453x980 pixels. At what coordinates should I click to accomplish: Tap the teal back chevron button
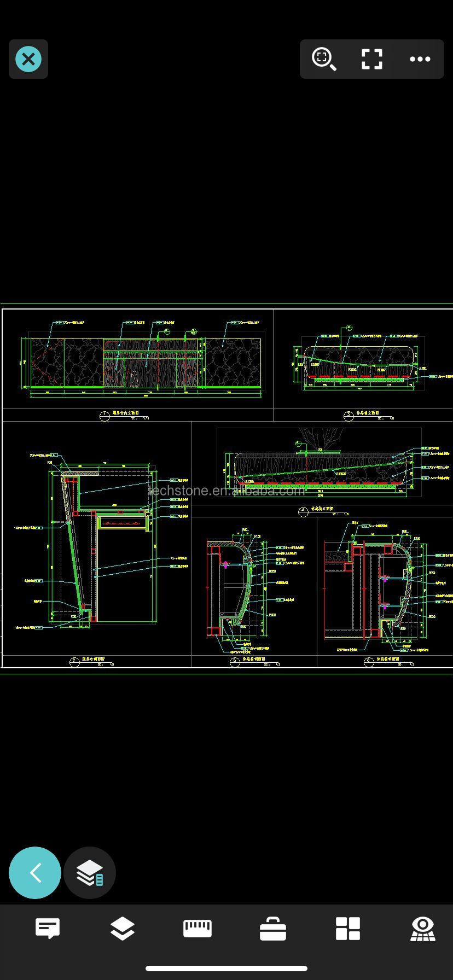tap(35, 873)
